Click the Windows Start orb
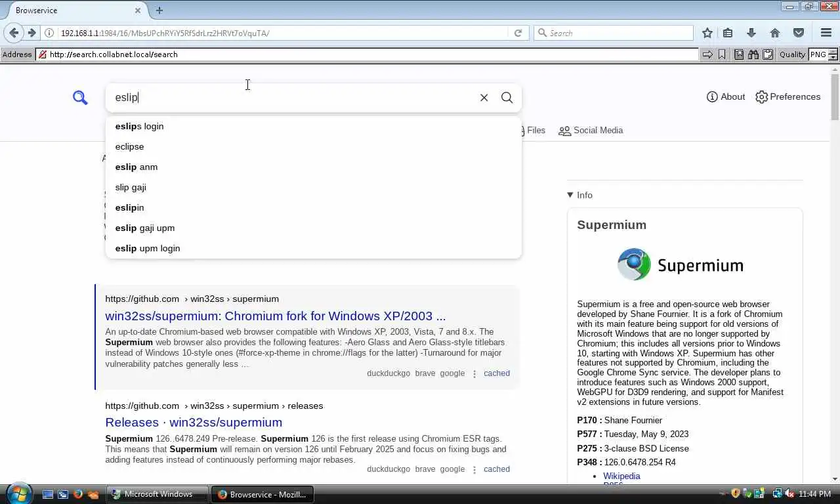Viewport: 840px width, 504px height. coord(18,493)
